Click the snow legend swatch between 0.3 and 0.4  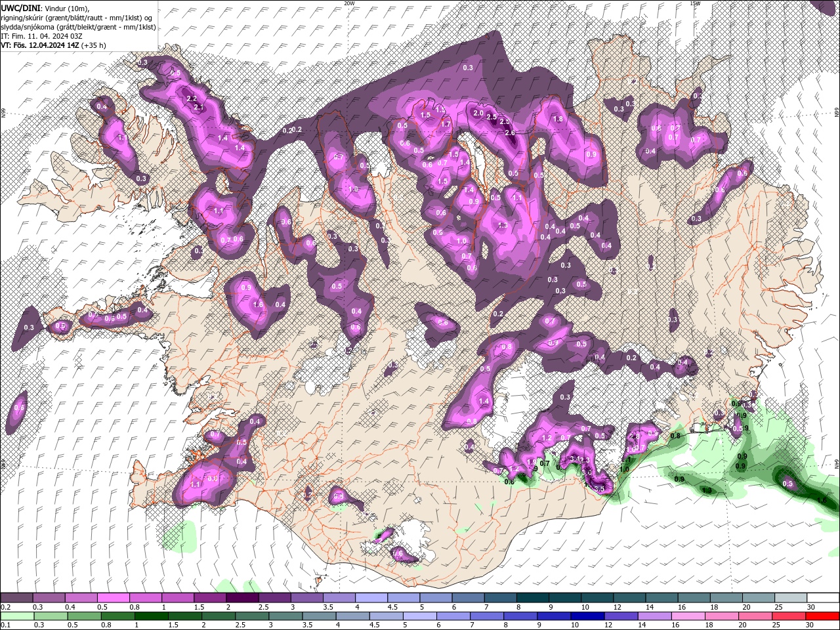click(49, 598)
